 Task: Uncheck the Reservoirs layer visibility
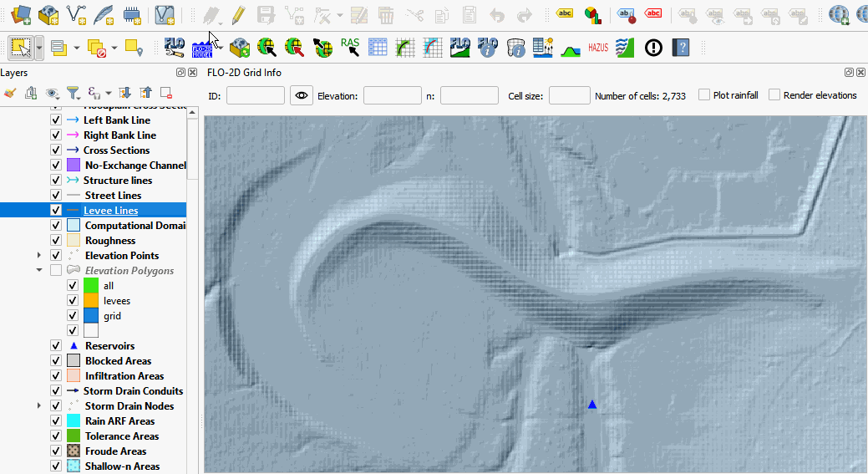pos(56,346)
